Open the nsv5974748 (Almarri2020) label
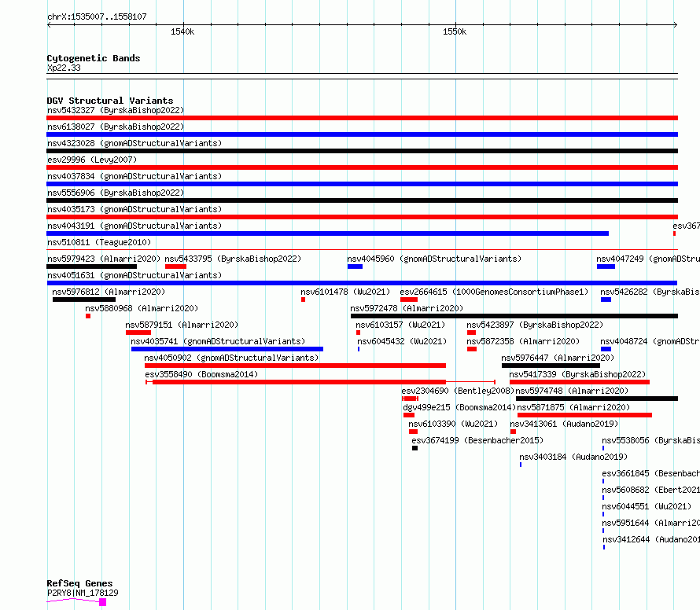The image size is (700, 610). click(572, 391)
